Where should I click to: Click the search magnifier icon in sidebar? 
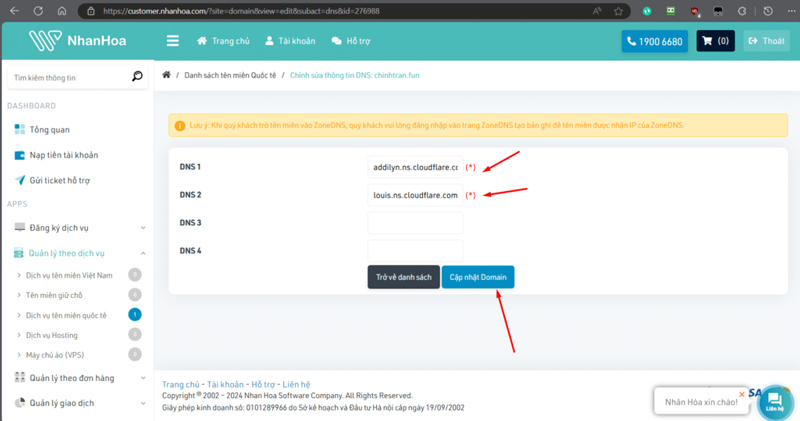pyautogui.click(x=137, y=77)
